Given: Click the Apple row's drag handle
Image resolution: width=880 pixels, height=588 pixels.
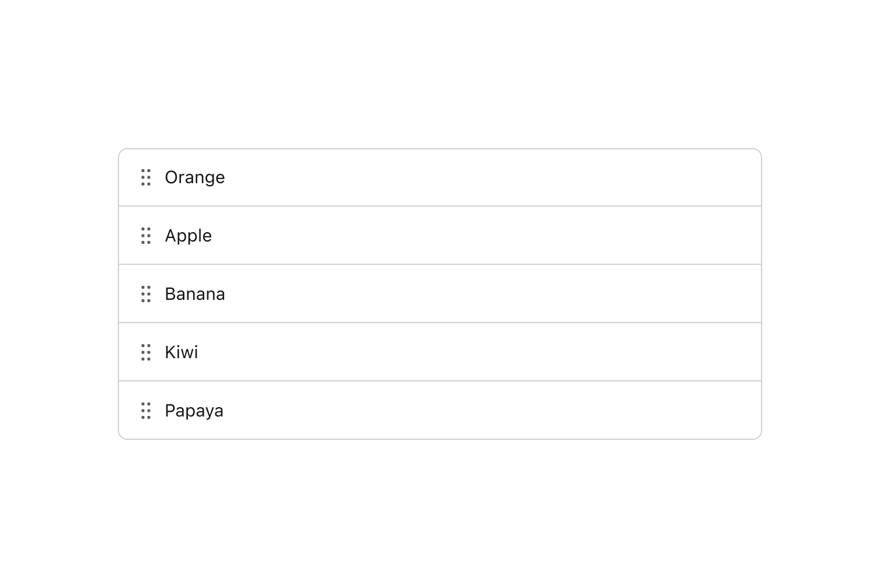Looking at the screenshot, I should point(146,236).
